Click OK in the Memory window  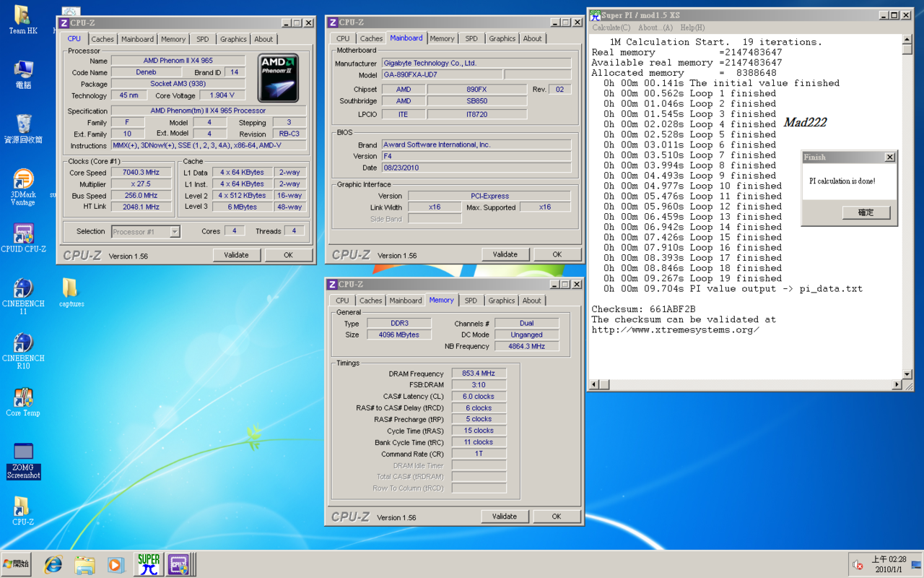point(556,517)
